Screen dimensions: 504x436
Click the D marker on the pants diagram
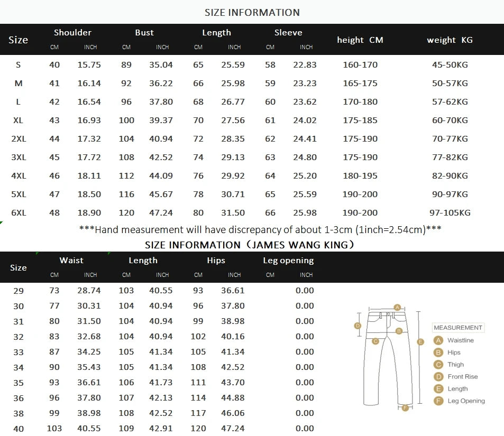[358, 326]
